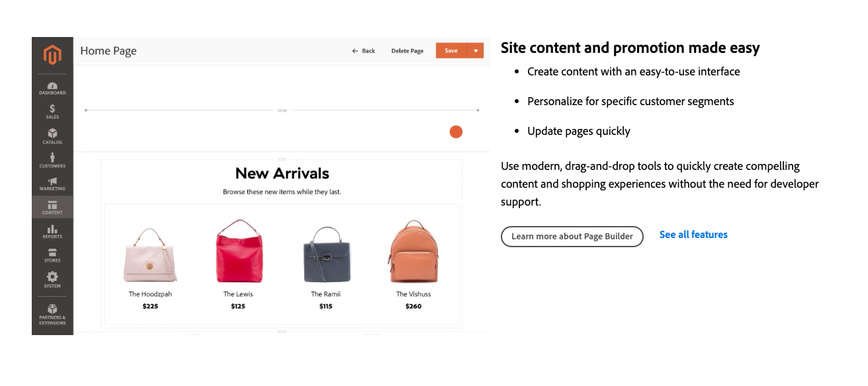Click the Magento logo icon

pyautogui.click(x=52, y=55)
